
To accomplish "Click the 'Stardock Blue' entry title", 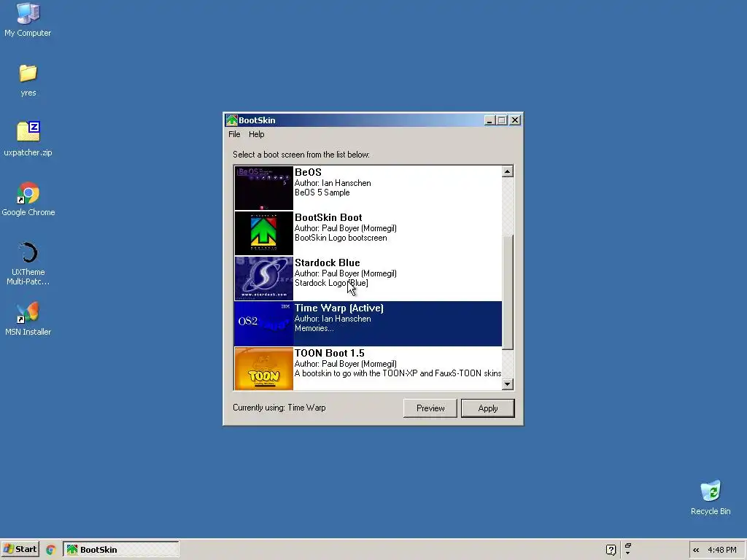I will point(328,262).
